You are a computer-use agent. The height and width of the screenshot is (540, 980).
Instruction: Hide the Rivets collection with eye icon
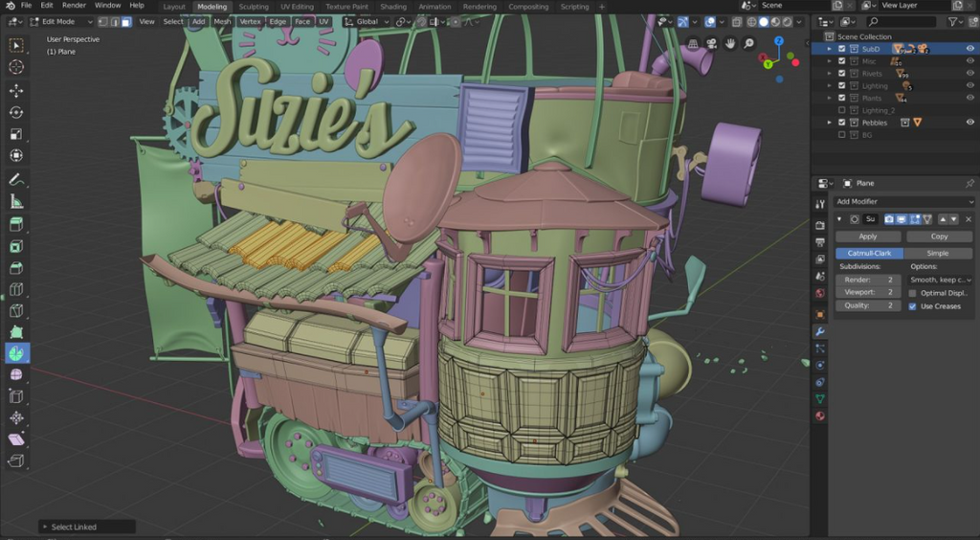(970, 73)
